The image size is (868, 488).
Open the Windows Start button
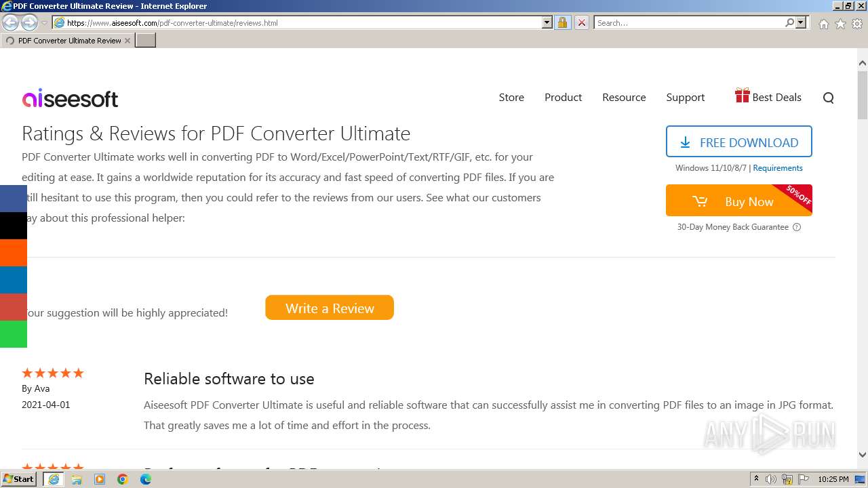19,479
